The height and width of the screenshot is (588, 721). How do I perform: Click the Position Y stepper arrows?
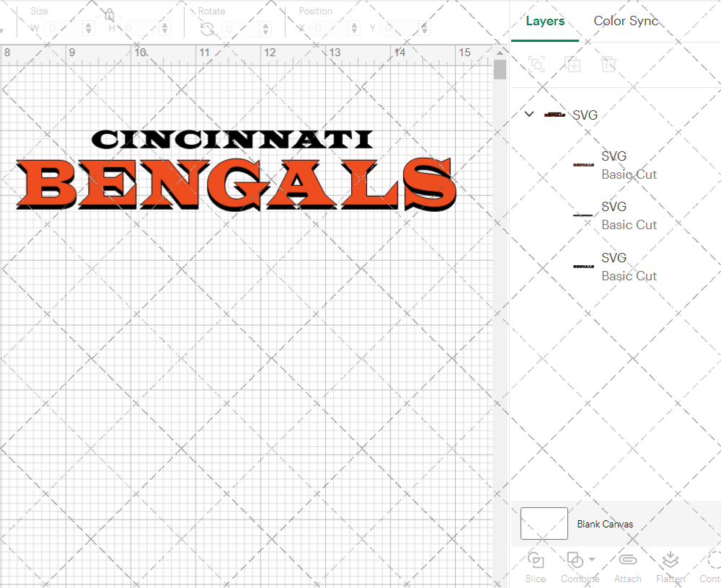point(425,29)
